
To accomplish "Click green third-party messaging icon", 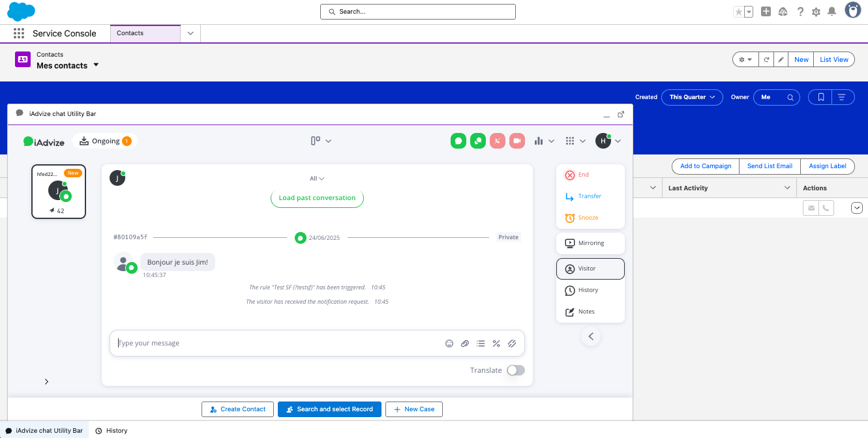I will coord(478,141).
